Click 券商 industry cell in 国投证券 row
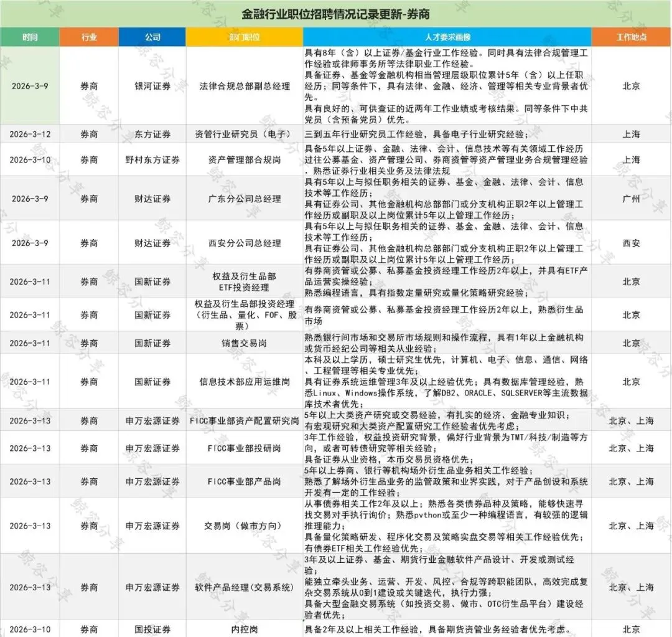This screenshot has width=672, height=637. click(89, 630)
